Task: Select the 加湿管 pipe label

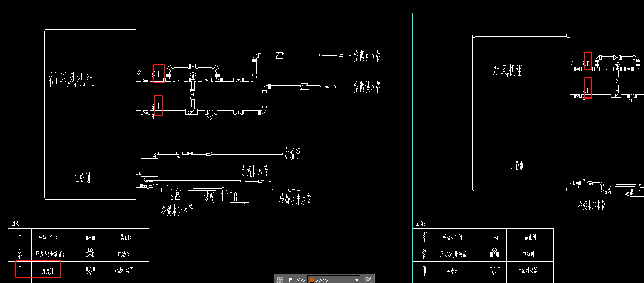Action: [x=292, y=154]
